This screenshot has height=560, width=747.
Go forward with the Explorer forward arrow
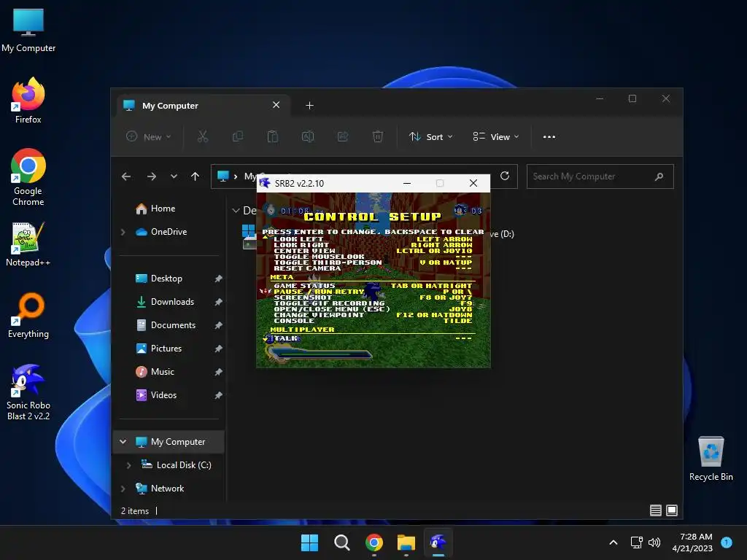(x=152, y=176)
